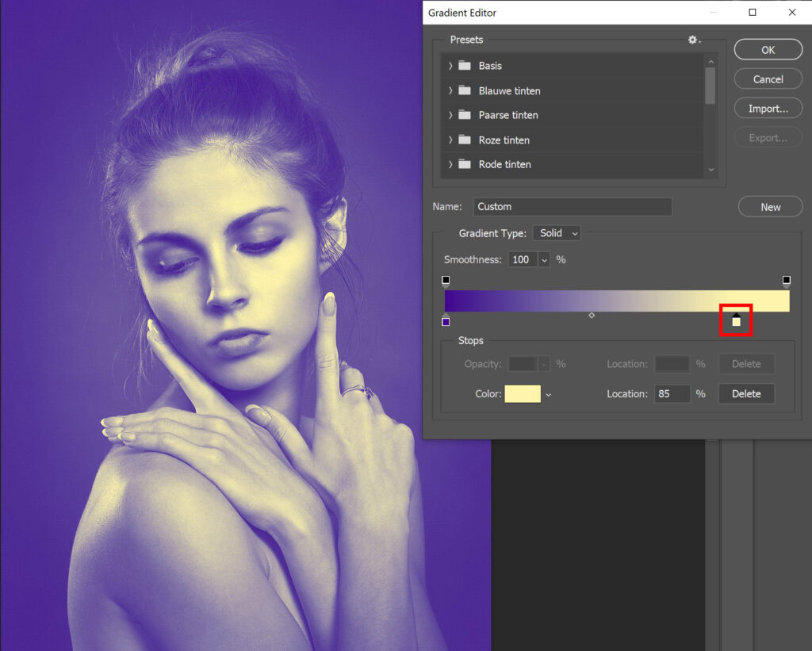Screen dimensions: 812x651
Task: Open the Smoothness value dropdown arrow
Action: (x=544, y=260)
